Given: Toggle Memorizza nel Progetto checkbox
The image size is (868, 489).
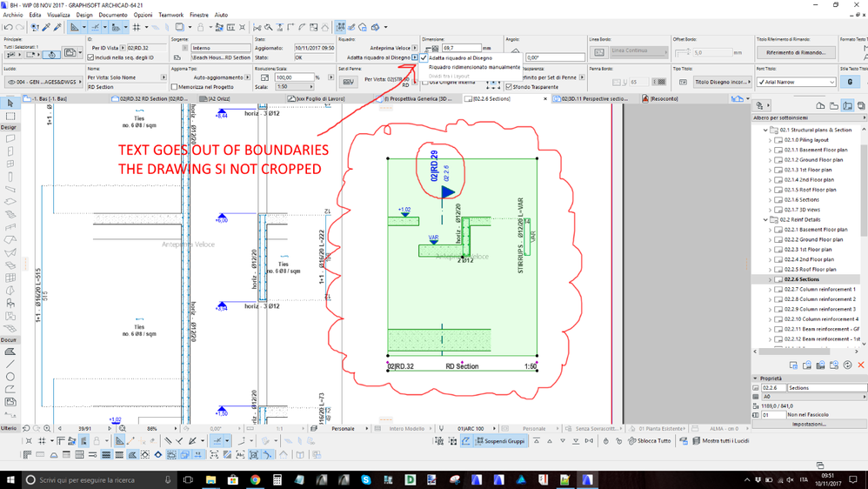Looking at the screenshot, I should point(174,87).
